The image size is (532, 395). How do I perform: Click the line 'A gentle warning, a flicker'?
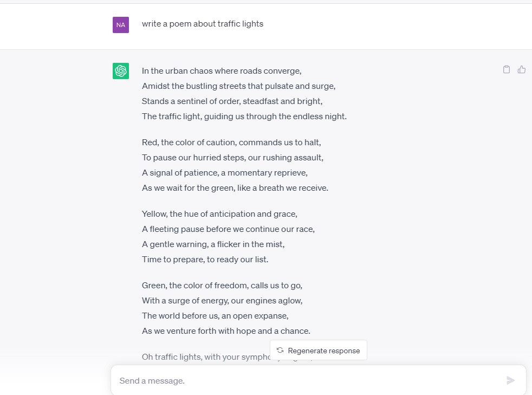(213, 244)
